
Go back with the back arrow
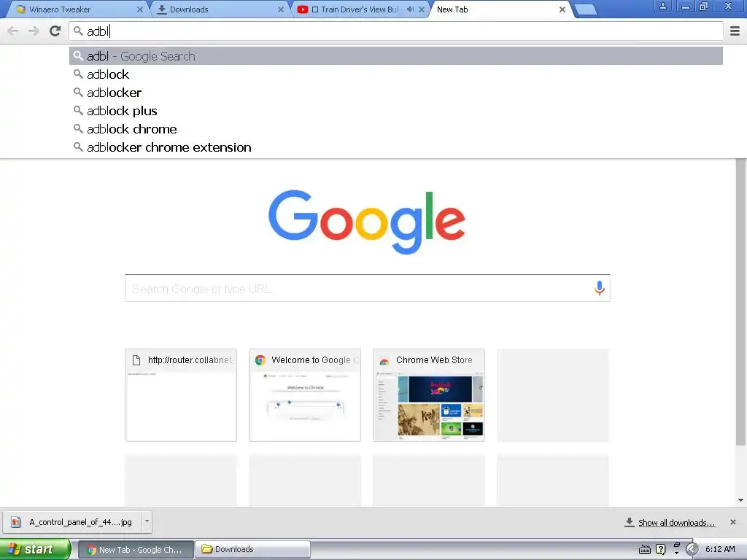click(13, 31)
